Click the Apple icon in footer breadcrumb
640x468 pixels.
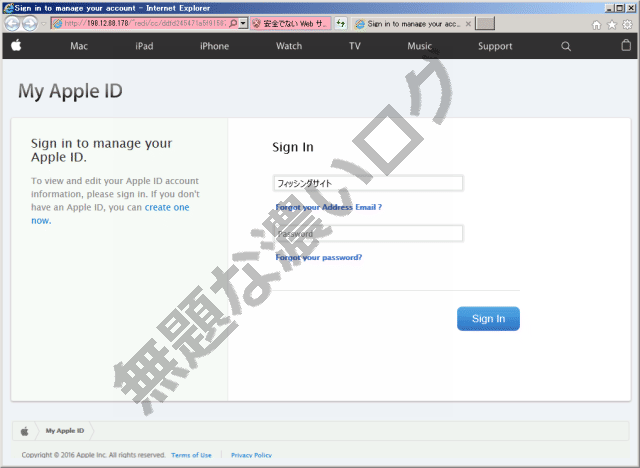(24, 431)
